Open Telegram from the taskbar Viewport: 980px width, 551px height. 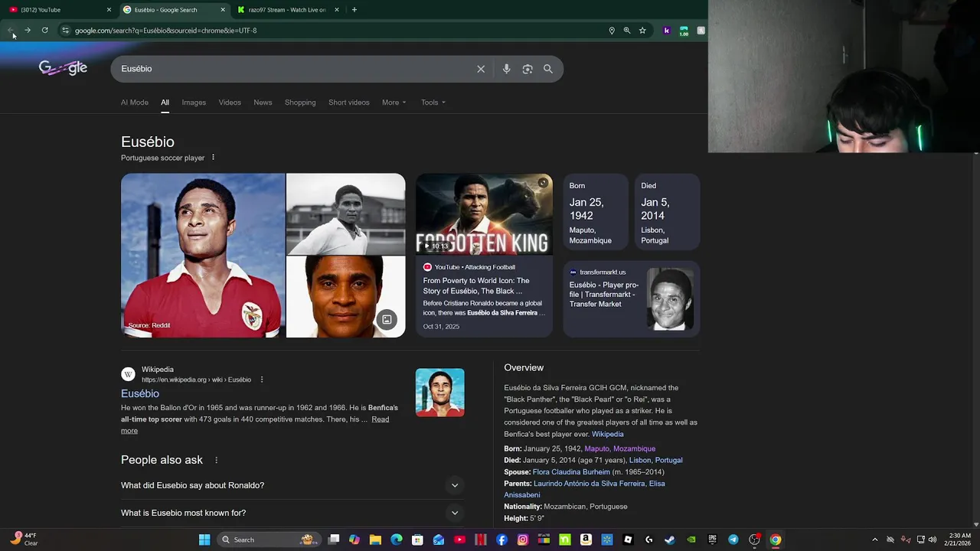pos(733,540)
